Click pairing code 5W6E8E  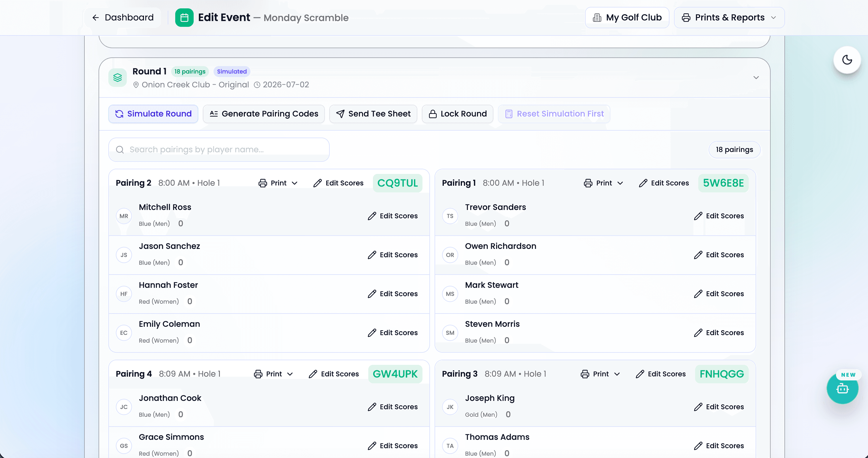click(x=723, y=183)
